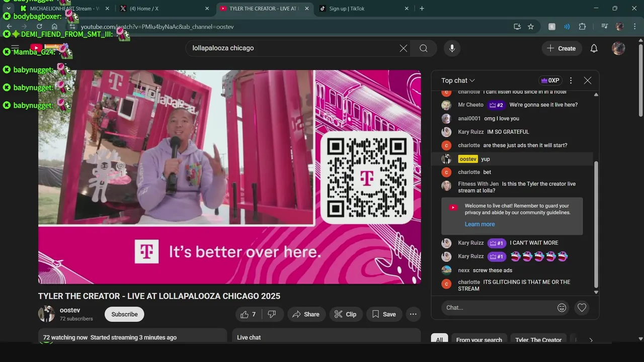Screen dimensions: 644x362
Task: Click the Share button
Action: point(306,314)
